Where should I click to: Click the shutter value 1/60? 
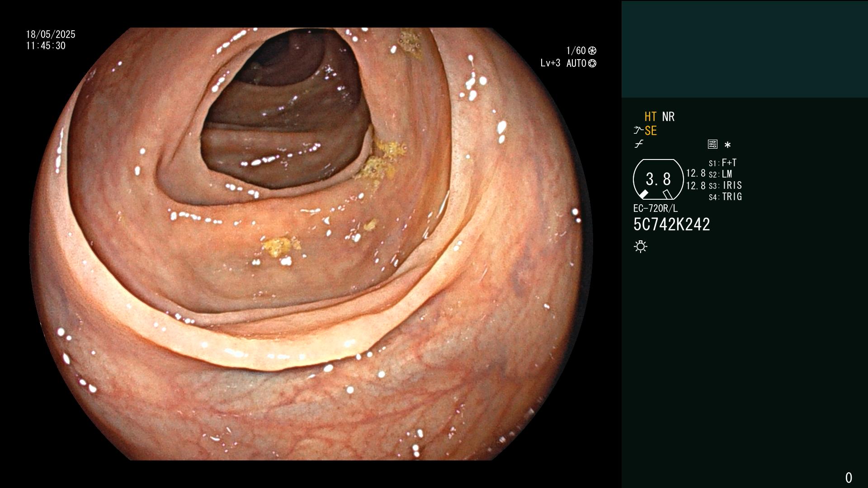(576, 51)
